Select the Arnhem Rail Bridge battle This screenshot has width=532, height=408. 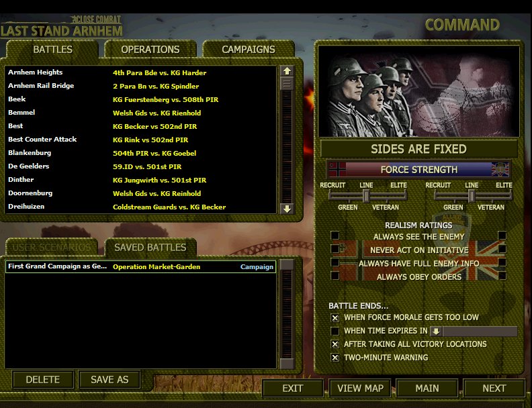pyautogui.click(x=140, y=86)
